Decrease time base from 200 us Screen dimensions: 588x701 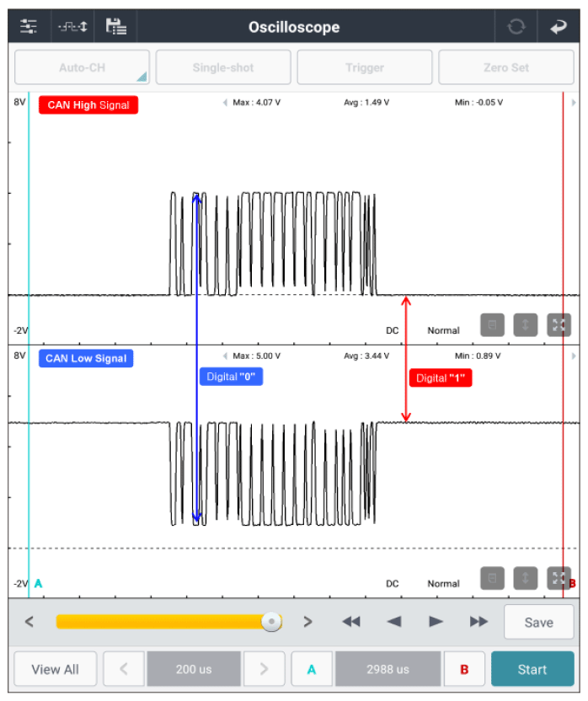[x=125, y=670]
